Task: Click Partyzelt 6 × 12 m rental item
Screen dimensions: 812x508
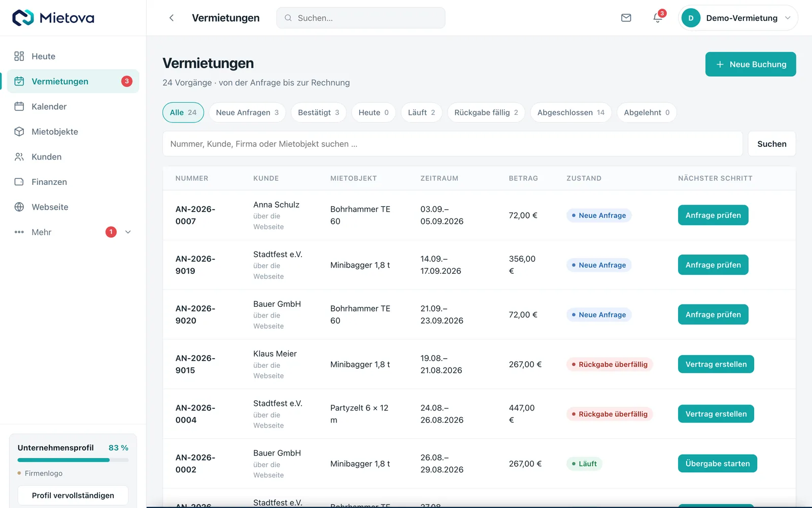Action: 359,414
